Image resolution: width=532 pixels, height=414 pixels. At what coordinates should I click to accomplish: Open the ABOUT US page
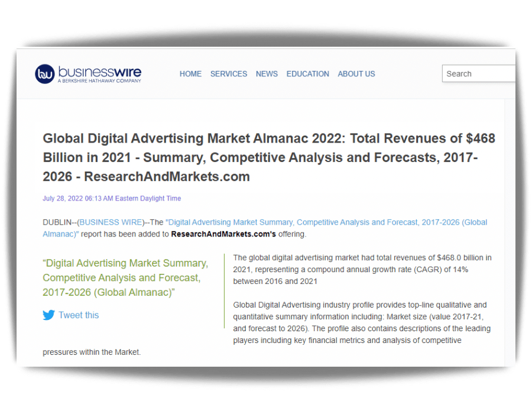[x=356, y=74]
